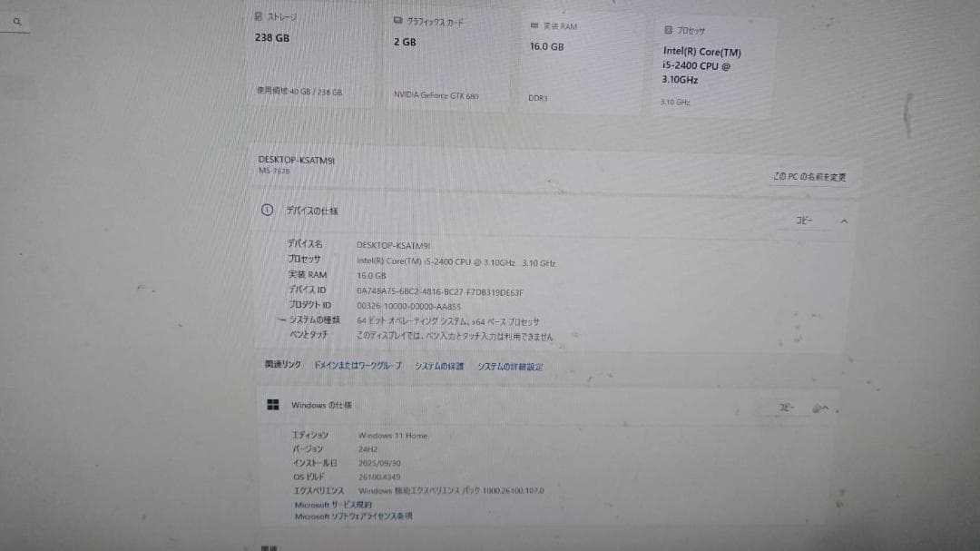Click the search magnifier icon
Viewport: 980px width, 551px height.
tap(17, 22)
